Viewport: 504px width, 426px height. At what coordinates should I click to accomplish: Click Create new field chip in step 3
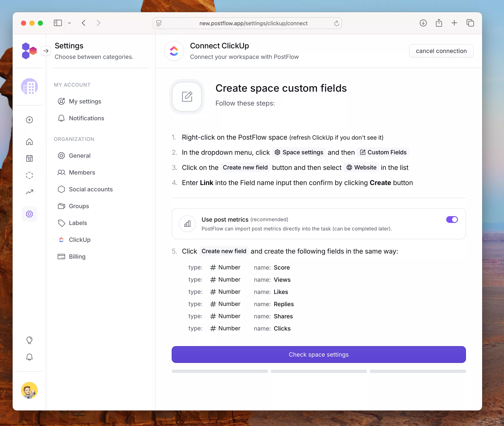245,167
